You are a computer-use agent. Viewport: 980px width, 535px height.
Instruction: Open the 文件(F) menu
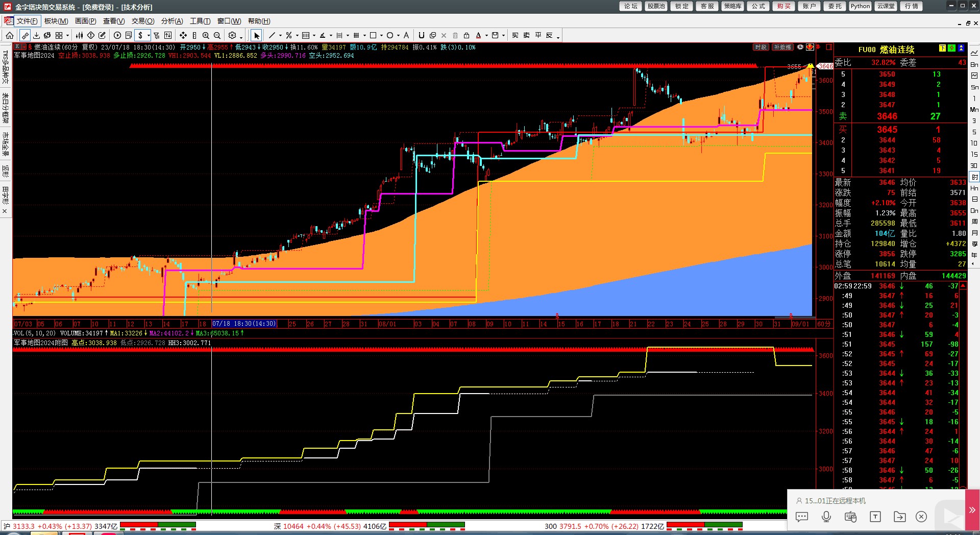(27, 21)
